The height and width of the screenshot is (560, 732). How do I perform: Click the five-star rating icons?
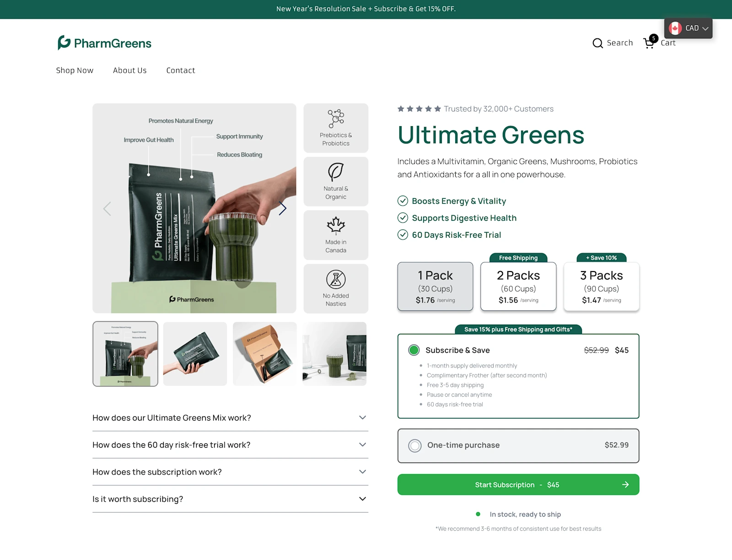[x=419, y=109]
